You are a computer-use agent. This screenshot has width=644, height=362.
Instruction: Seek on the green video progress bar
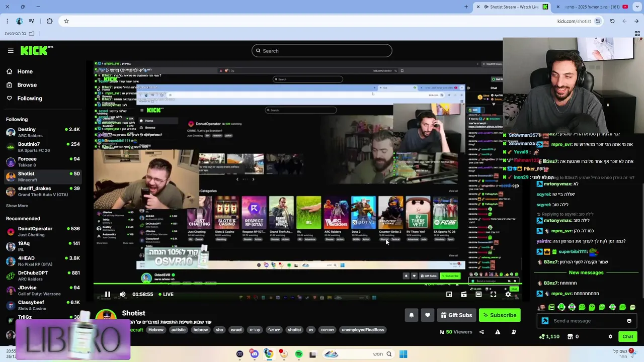pos(307,285)
